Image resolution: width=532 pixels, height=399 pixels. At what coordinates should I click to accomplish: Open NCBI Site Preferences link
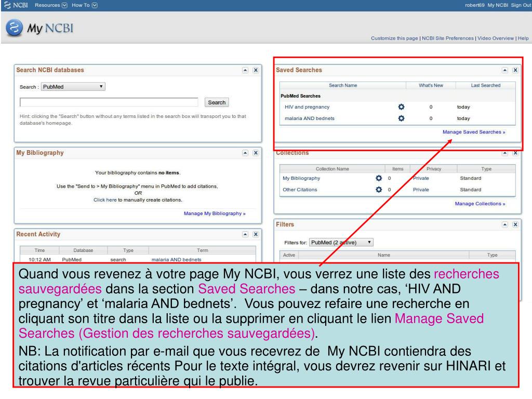click(x=447, y=38)
